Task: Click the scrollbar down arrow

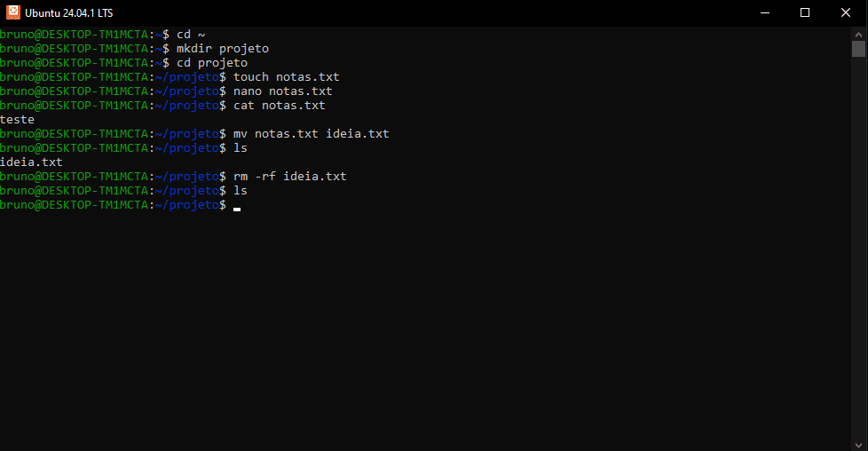Action: 859,444
